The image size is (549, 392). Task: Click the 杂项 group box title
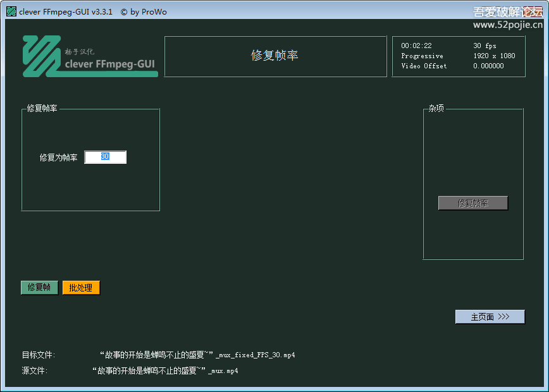coord(436,108)
